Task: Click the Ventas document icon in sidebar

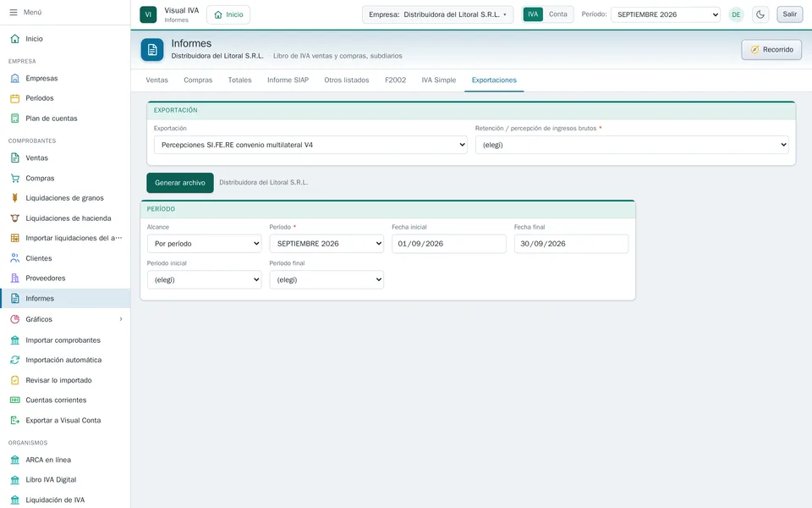Action: [x=15, y=157]
